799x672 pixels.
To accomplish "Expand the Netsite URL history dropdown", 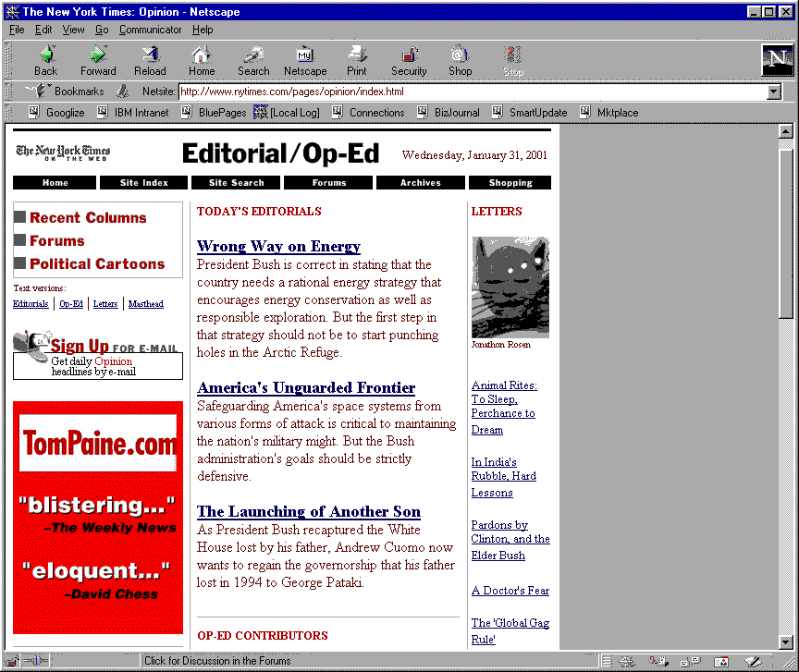I will click(x=774, y=92).
